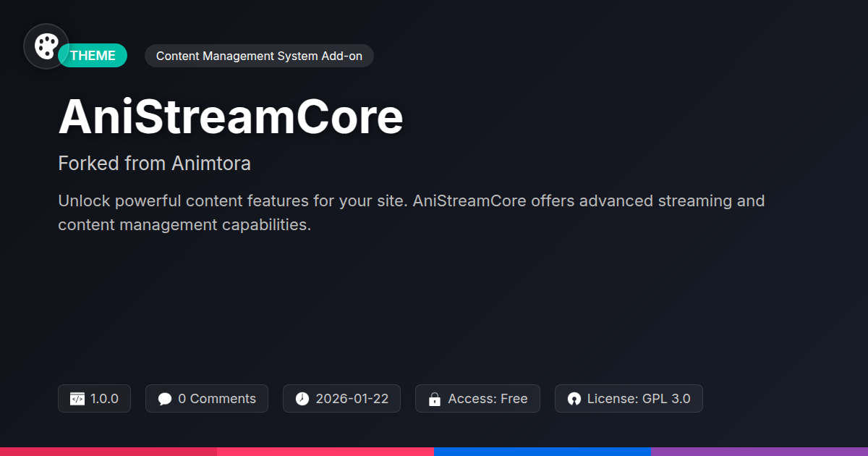Open 0 Comments badge
The width and height of the screenshot is (868, 456).
207,399
